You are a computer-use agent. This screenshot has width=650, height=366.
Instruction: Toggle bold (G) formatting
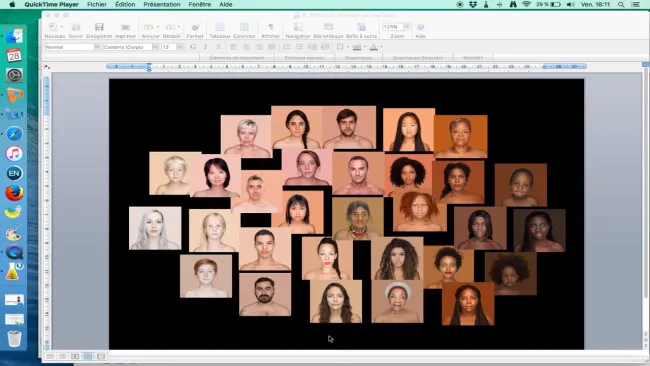pyautogui.click(x=193, y=47)
